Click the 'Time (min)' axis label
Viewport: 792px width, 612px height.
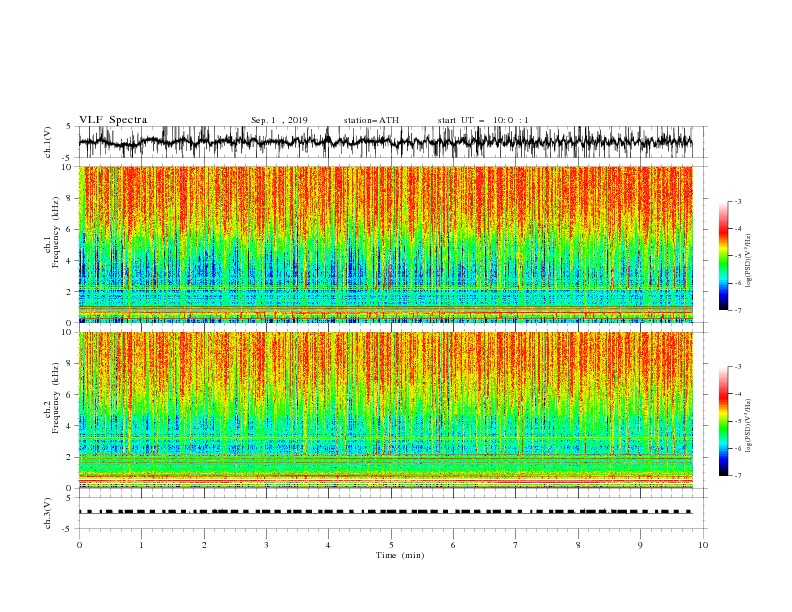[400, 555]
